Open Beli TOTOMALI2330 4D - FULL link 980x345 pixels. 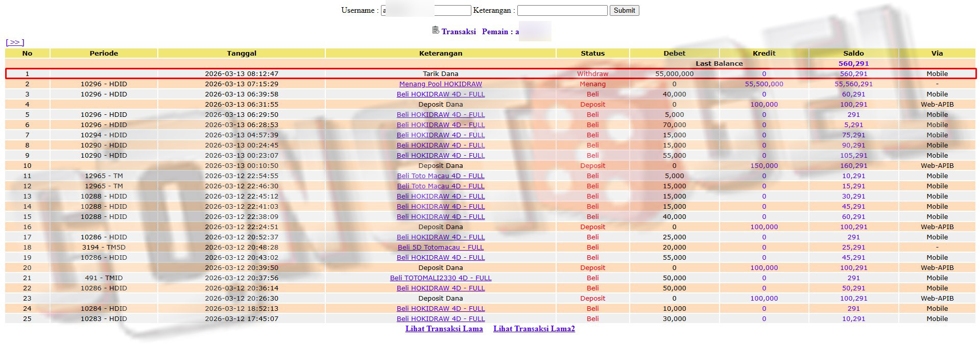click(x=440, y=278)
